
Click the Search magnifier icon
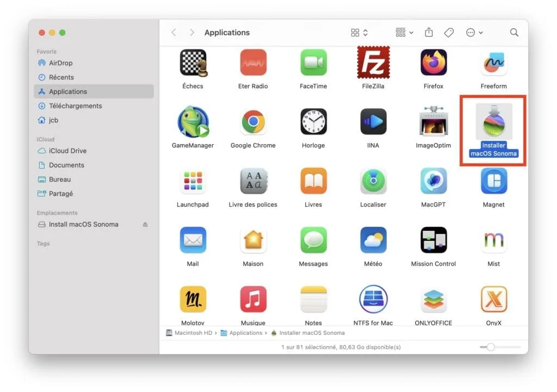[x=514, y=33]
